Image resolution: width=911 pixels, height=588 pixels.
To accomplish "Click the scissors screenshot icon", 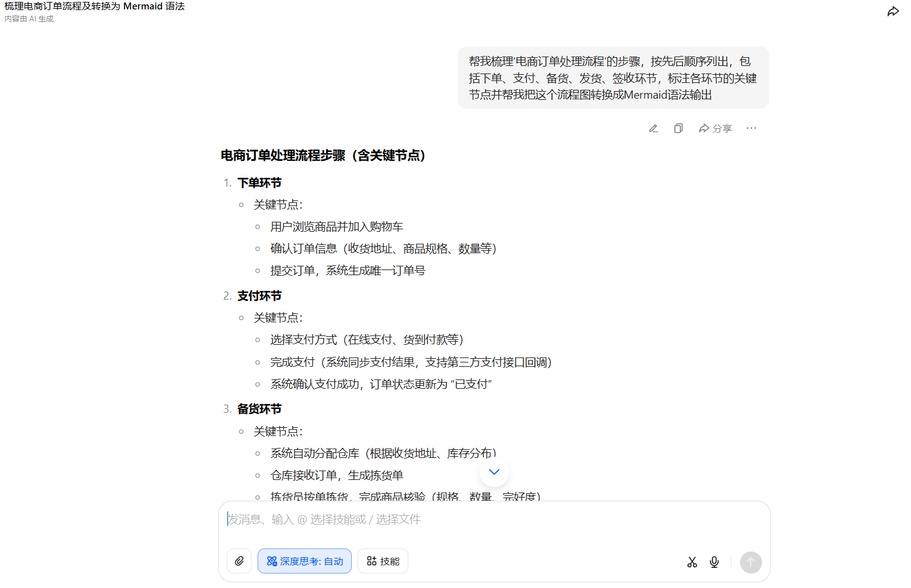I will pyautogui.click(x=692, y=562).
